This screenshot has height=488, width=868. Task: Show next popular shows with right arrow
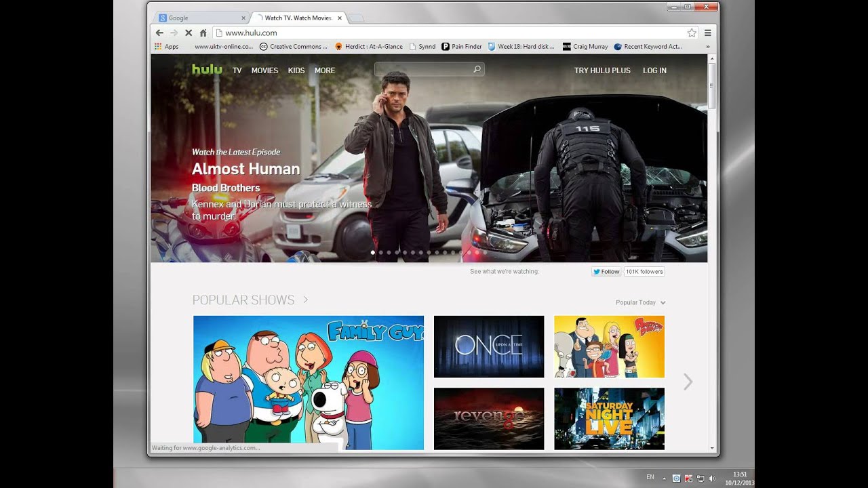pyautogui.click(x=688, y=382)
